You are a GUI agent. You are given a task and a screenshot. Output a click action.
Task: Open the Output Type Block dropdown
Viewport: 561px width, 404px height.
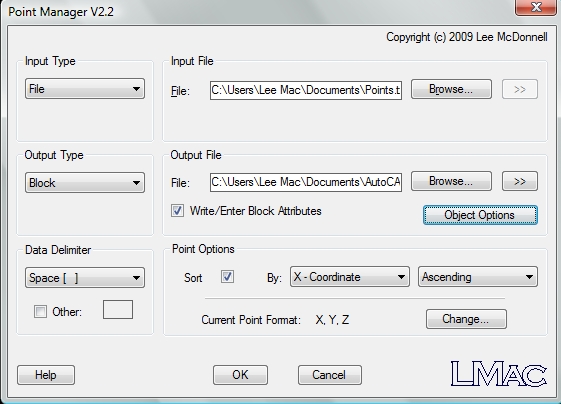pos(85,183)
